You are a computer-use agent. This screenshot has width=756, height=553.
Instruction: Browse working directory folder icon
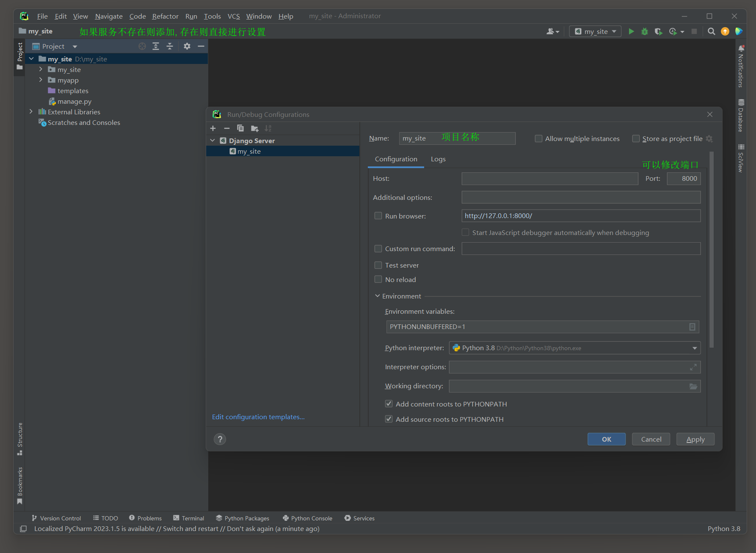point(693,386)
